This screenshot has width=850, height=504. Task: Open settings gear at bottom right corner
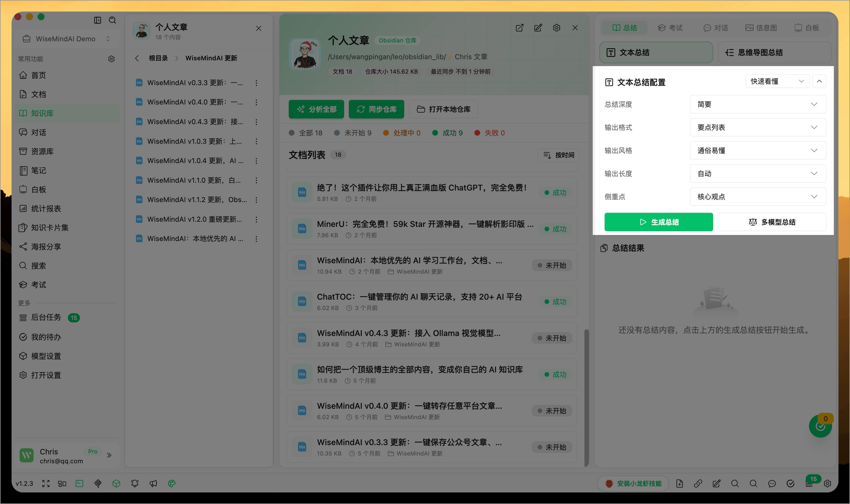click(x=827, y=484)
